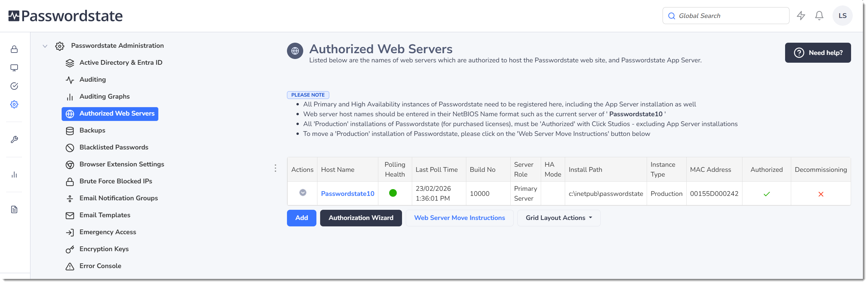Click the PLEASE NOTE badge
The height and width of the screenshot is (284, 868).
click(x=308, y=95)
